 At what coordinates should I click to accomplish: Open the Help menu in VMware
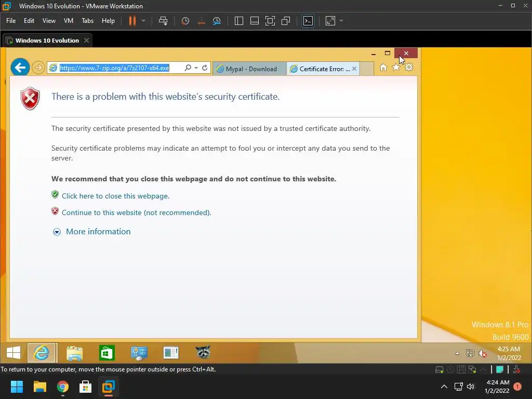[108, 21]
